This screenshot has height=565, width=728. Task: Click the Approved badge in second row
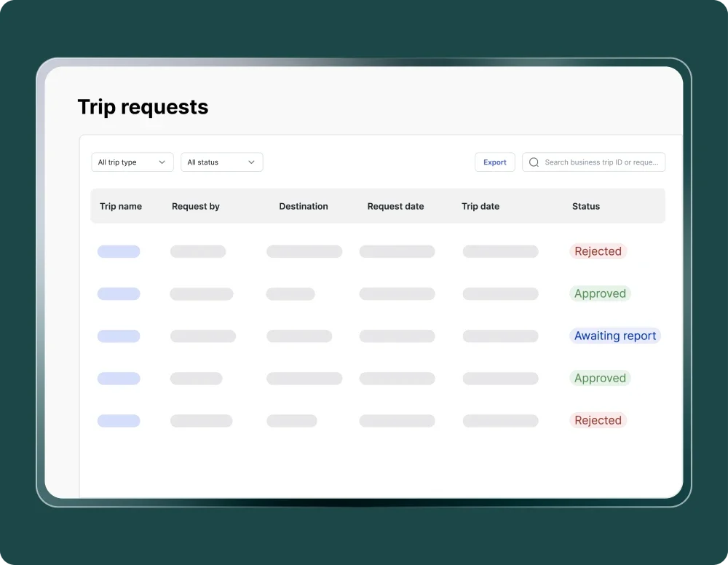click(x=600, y=293)
